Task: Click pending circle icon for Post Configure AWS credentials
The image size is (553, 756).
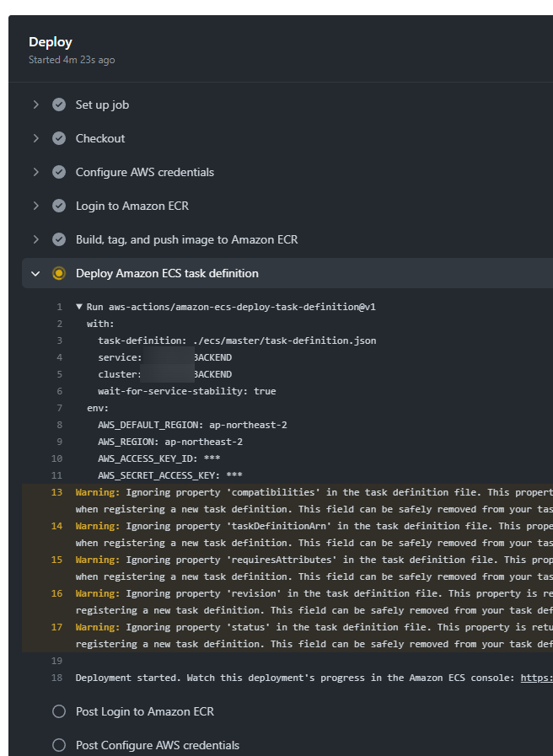Action: [59, 745]
